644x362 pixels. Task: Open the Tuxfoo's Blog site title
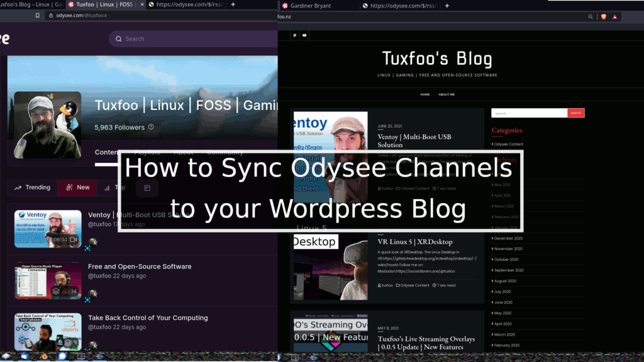(x=438, y=58)
